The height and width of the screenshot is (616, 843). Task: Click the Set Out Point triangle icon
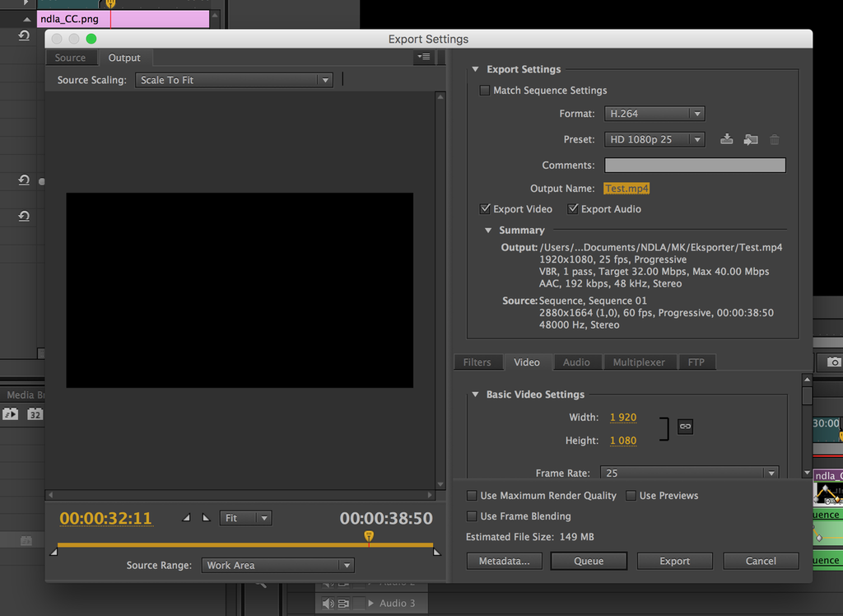206,518
